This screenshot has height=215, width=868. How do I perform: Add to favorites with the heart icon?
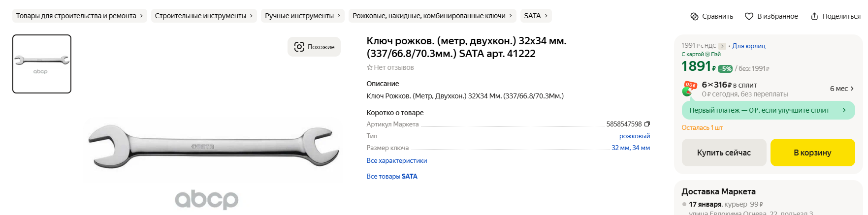coord(749,16)
